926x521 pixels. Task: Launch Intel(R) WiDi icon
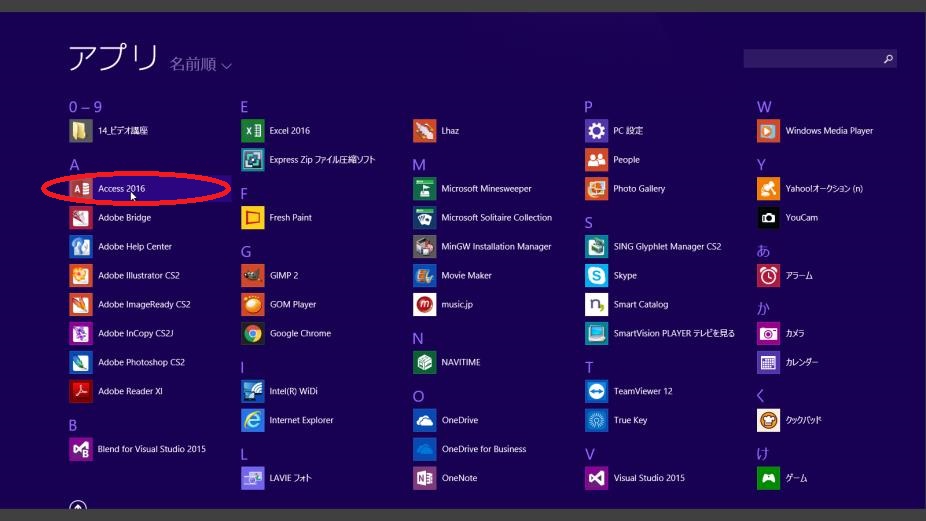point(253,391)
